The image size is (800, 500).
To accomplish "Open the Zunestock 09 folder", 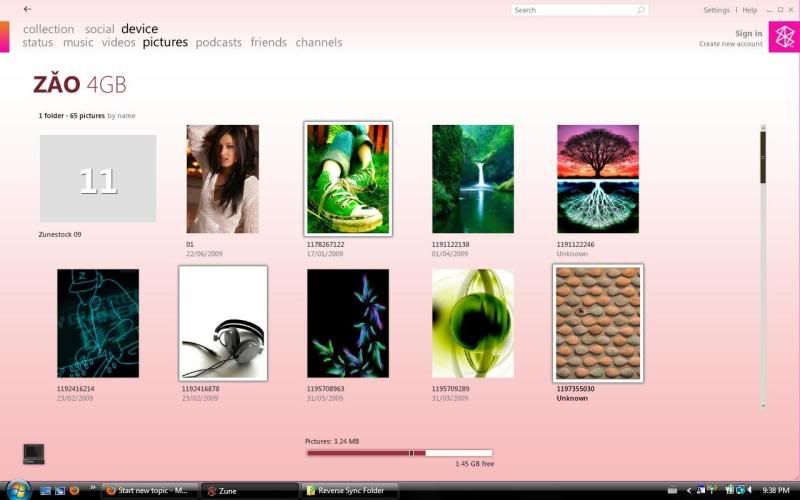I will tap(98, 179).
